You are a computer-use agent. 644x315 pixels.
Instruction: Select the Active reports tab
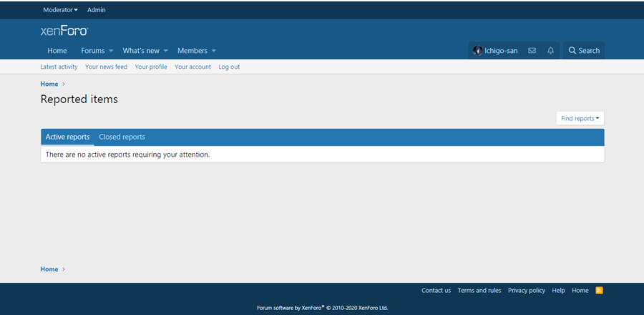(67, 137)
